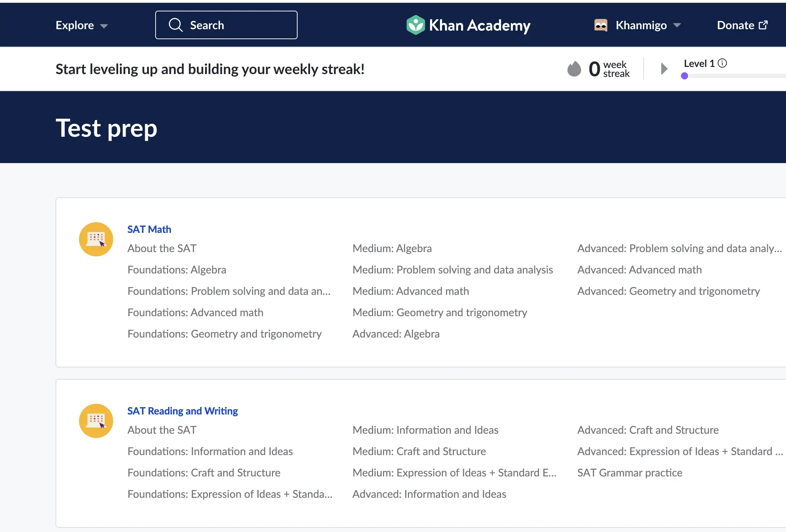Viewport: 786px width, 532px height.
Task: Click the Khan Academy leaf logo
Action: click(415, 25)
